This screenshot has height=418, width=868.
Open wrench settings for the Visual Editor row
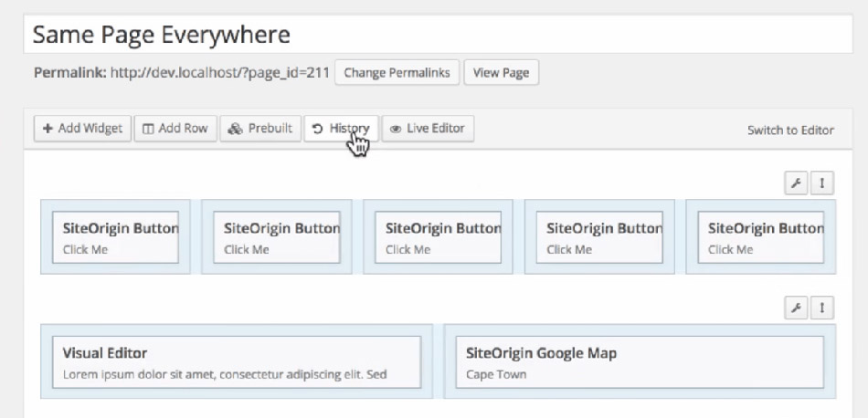796,308
